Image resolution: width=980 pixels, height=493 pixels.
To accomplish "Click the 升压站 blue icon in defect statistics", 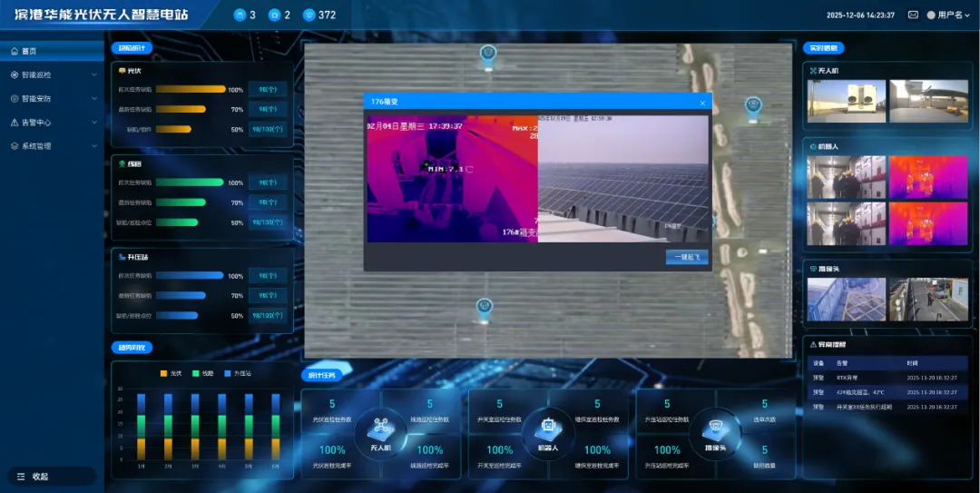I will point(122,257).
